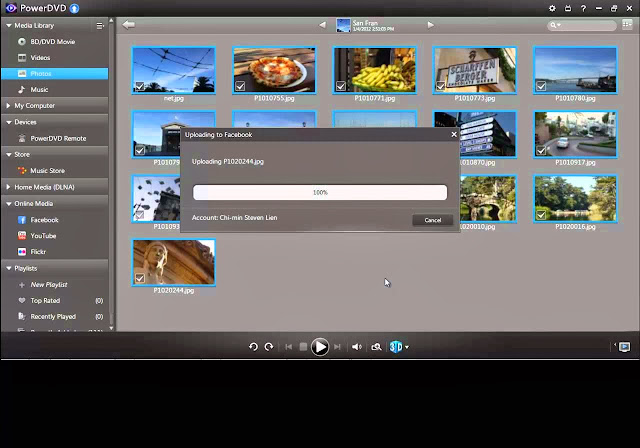Click the PowerDVD upgrade arrow icon
640x448 pixels.
point(74,8)
